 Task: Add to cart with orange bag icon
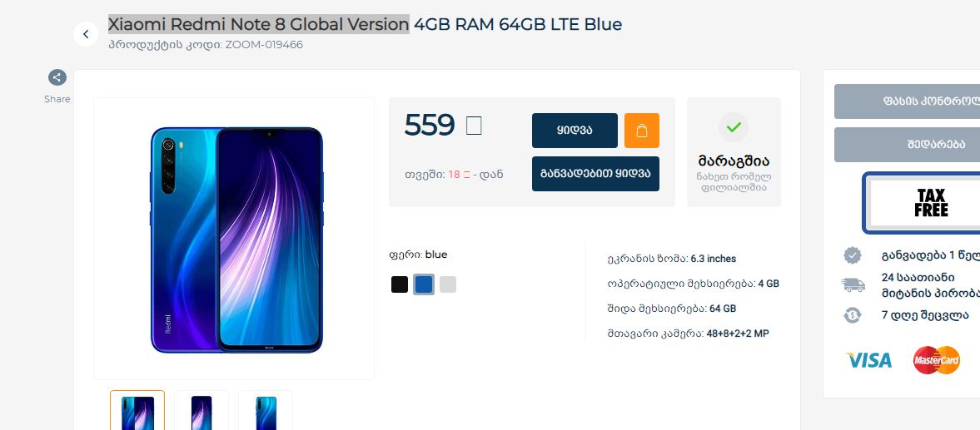[641, 131]
